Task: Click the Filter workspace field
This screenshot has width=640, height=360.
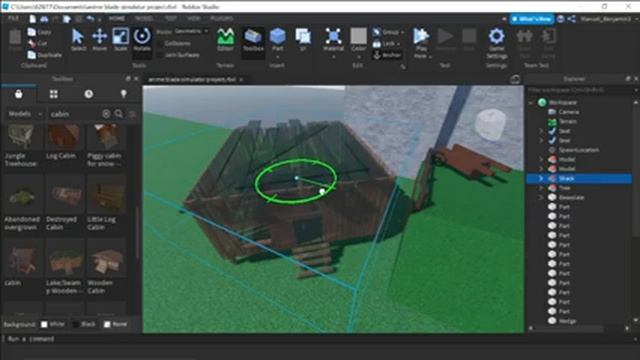Action: [580, 90]
